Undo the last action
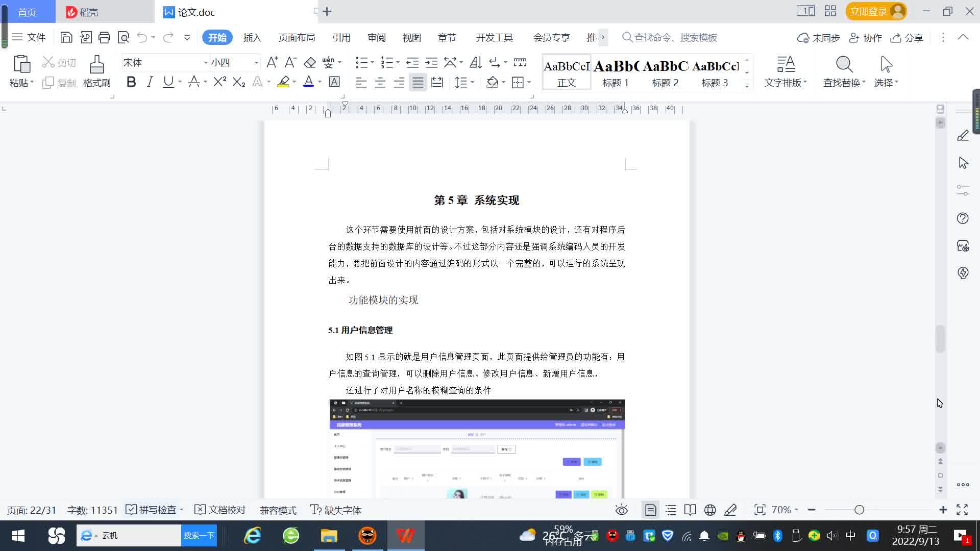 (142, 37)
